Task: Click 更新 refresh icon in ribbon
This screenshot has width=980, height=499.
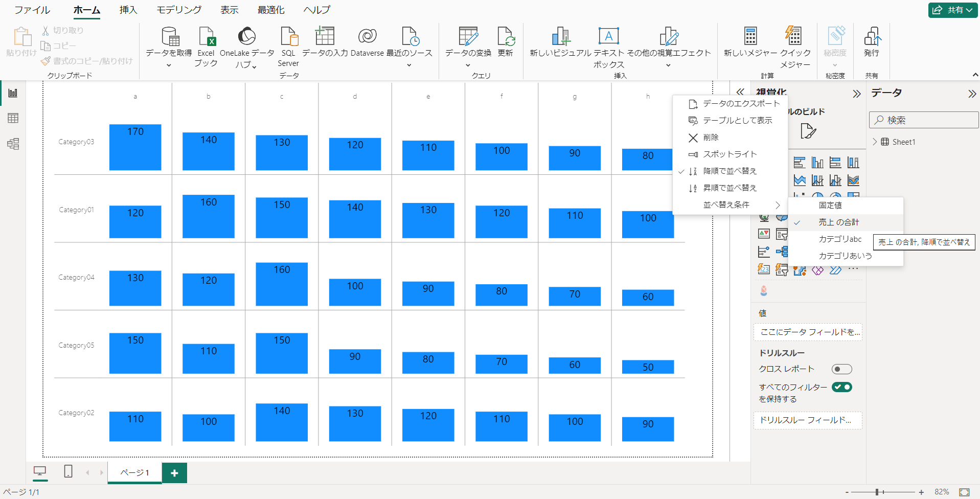Action: pos(506,37)
